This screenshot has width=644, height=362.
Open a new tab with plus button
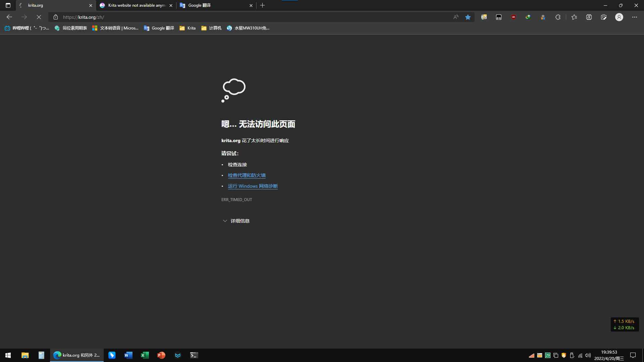click(263, 5)
